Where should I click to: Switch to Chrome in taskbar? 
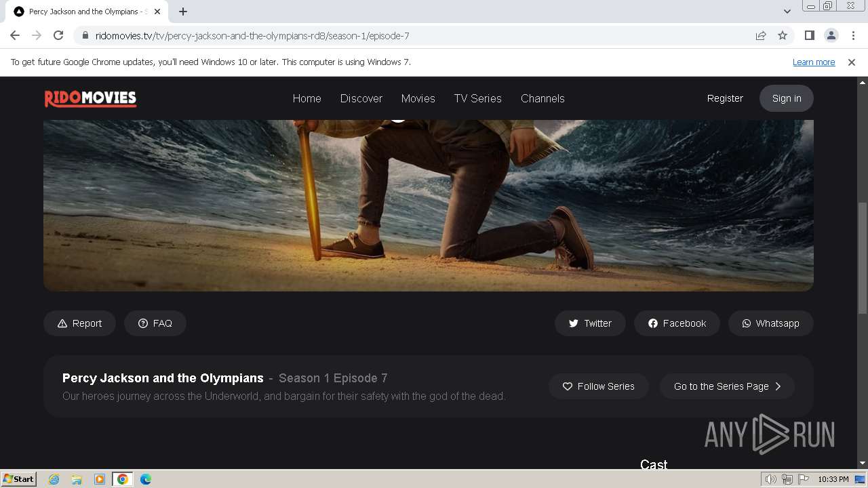[123, 479]
